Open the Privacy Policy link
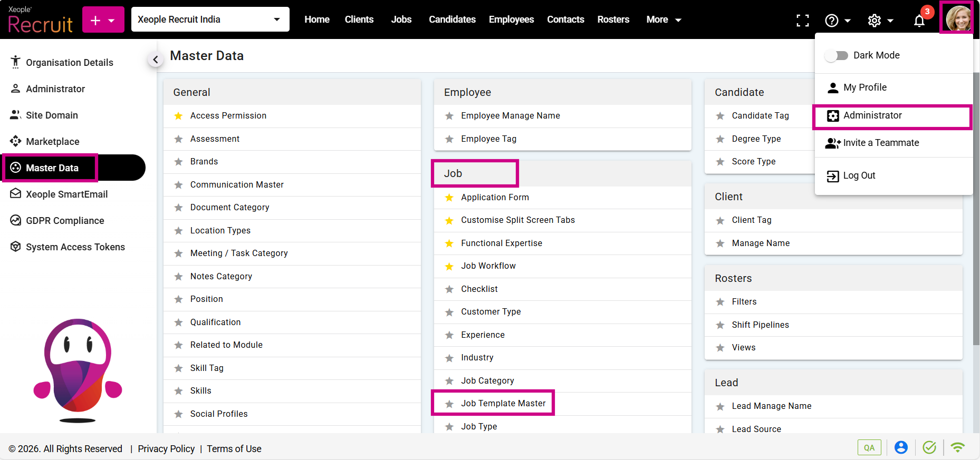Viewport: 980px width, 460px height. pos(166,448)
